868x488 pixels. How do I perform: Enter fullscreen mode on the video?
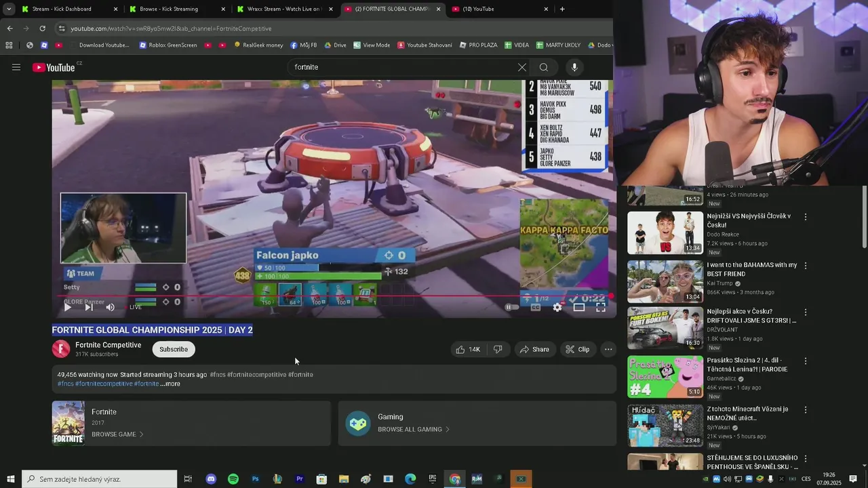click(x=601, y=307)
